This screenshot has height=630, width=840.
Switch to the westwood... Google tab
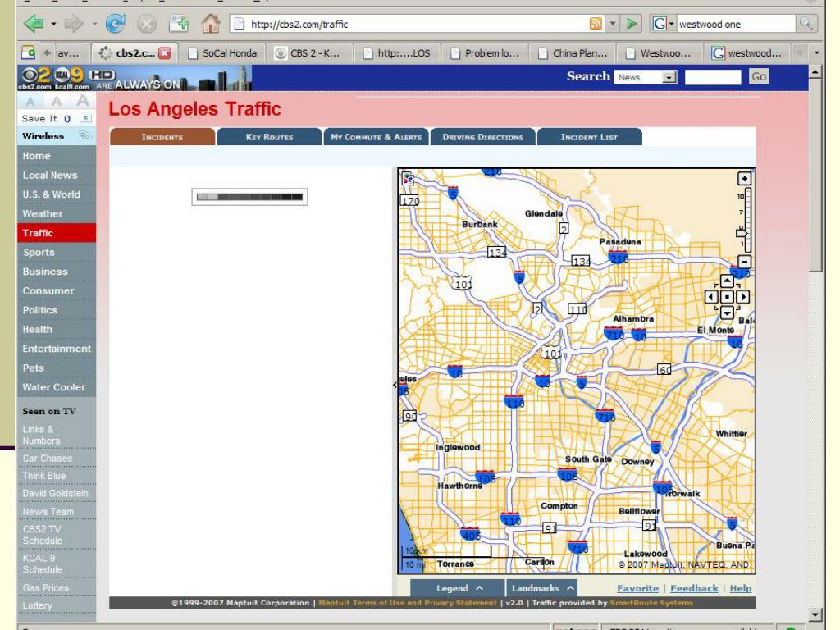pos(747,53)
